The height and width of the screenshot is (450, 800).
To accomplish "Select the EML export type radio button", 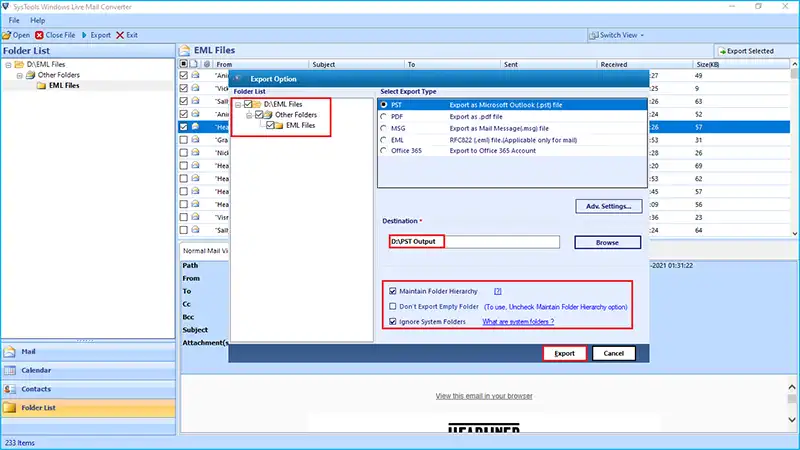I will point(384,140).
